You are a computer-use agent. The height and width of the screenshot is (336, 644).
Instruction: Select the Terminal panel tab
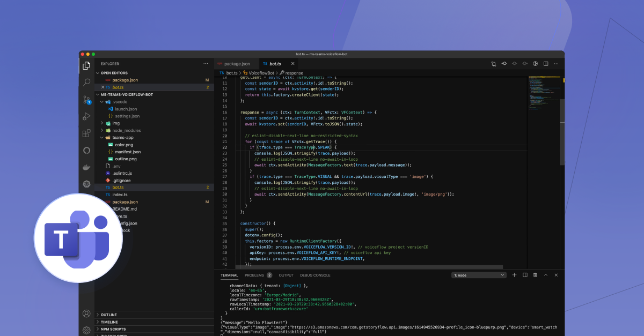pyautogui.click(x=229, y=275)
